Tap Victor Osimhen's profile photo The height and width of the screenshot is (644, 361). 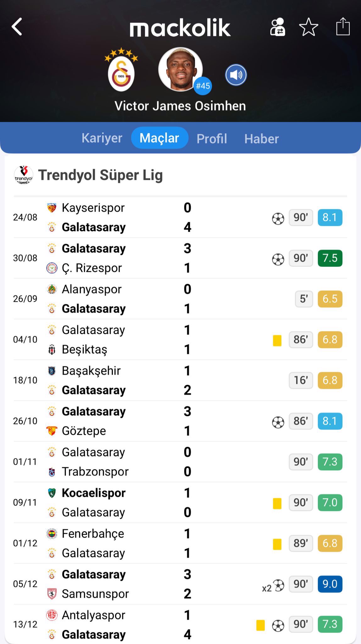pyautogui.click(x=180, y=69)
